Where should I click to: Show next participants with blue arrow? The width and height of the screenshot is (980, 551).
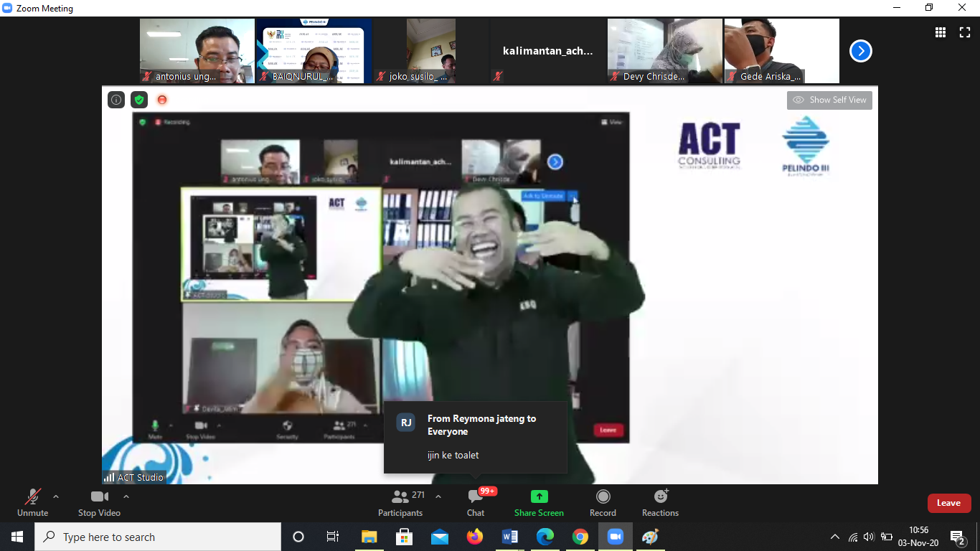(860, 51)
